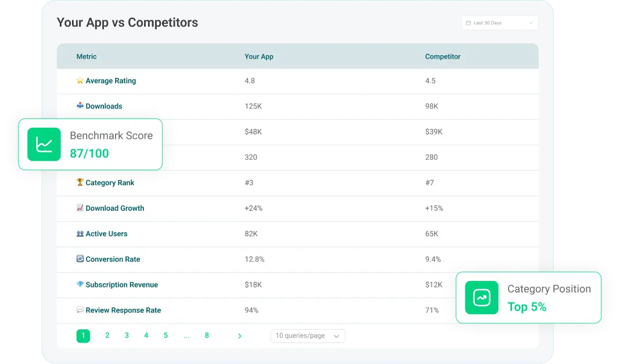Go to page 3
Viewport: 620px width, 364px height.
tap(127, 336)
